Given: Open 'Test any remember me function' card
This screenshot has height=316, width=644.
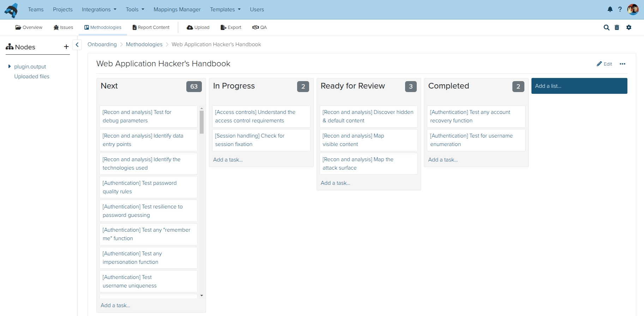Looking at the screenshot, I should tap(149, 234).
